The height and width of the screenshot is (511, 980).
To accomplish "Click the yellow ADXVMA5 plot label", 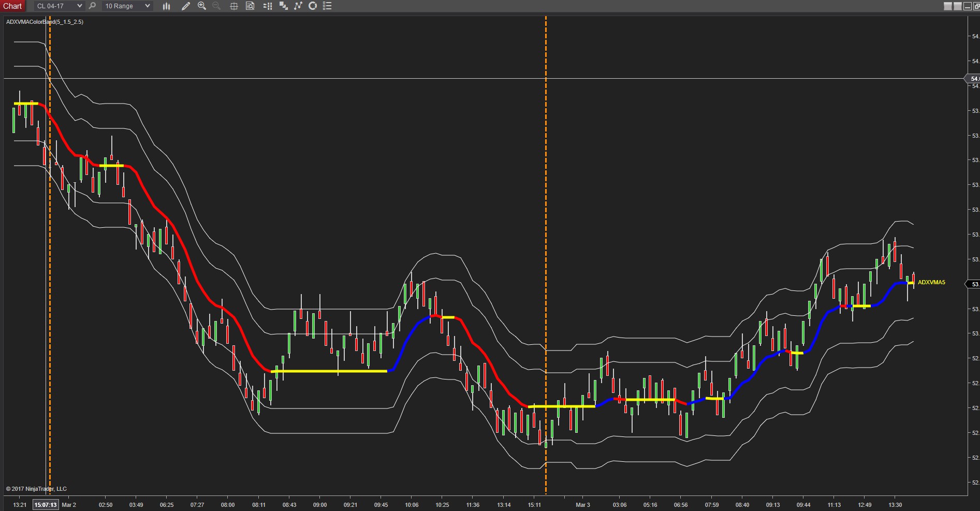I will click(x=931, y=282).
